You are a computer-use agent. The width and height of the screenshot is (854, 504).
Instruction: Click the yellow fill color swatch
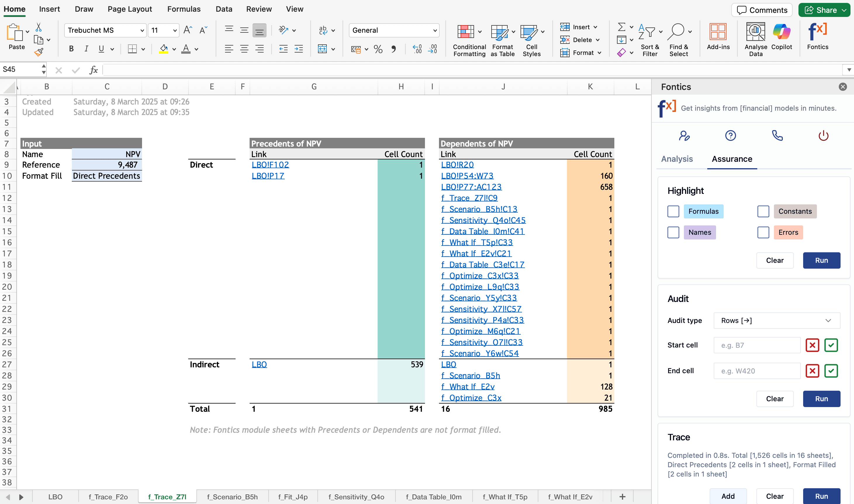click(x=164, y=49)
